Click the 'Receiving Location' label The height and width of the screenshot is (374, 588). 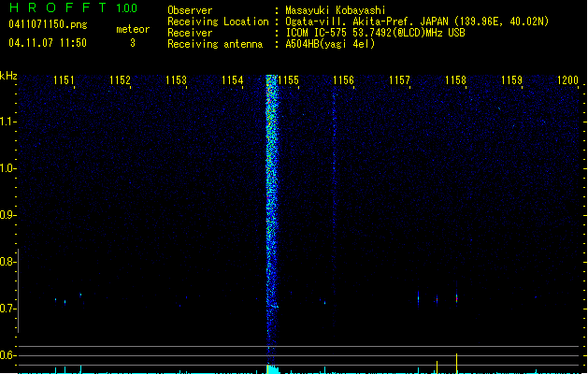coord(218,22)
